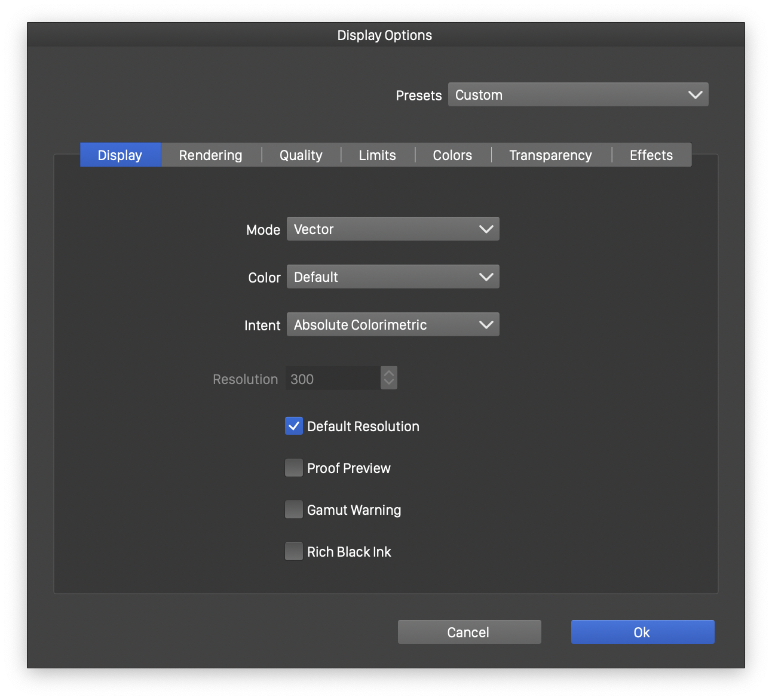Select the Effects tab
The width and height of the screenshot is (772, 700).
[x=651, y=155]
